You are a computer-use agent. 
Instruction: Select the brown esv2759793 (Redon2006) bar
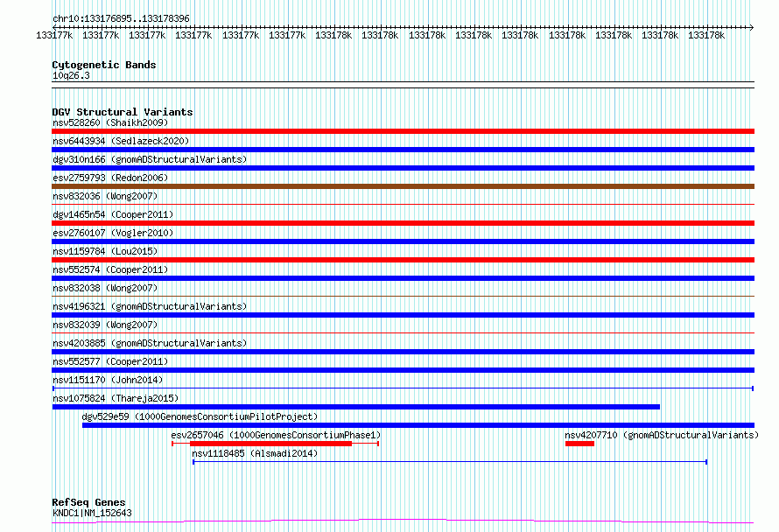[403, 186]
